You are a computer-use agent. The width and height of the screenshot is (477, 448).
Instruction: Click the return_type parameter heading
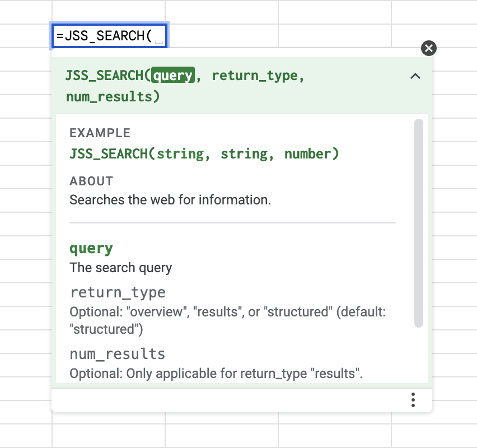[118, 292]
